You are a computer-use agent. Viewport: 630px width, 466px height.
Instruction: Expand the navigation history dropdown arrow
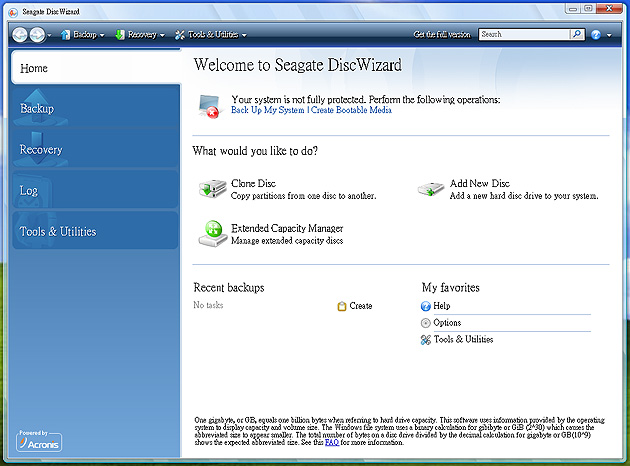coord(49,35)
